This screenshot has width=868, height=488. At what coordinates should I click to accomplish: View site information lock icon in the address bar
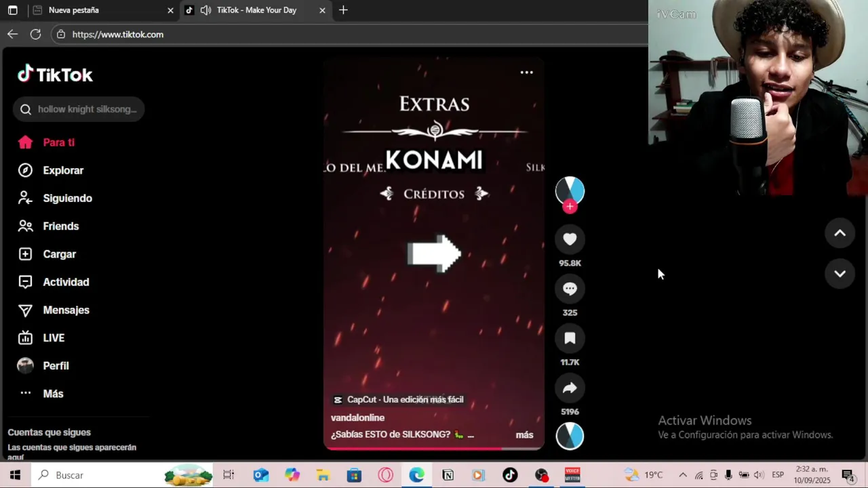point(61,34)
